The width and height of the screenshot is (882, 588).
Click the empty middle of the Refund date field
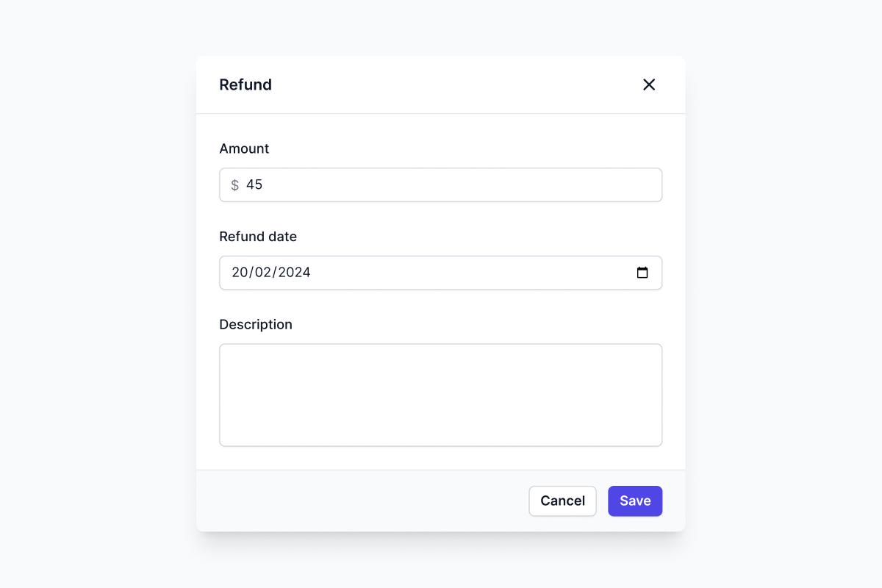(470, 273)
